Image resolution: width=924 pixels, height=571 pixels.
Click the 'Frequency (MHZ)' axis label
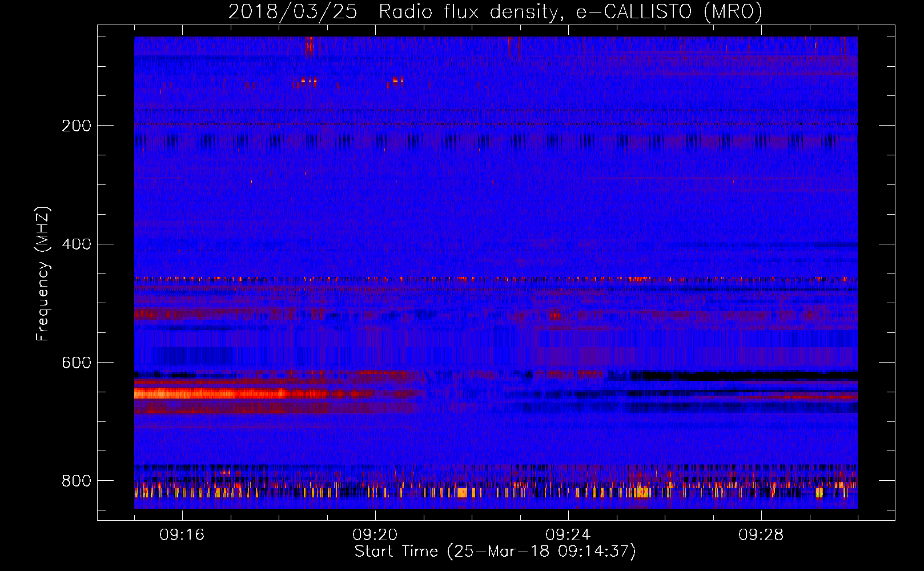tap(43, 274)
